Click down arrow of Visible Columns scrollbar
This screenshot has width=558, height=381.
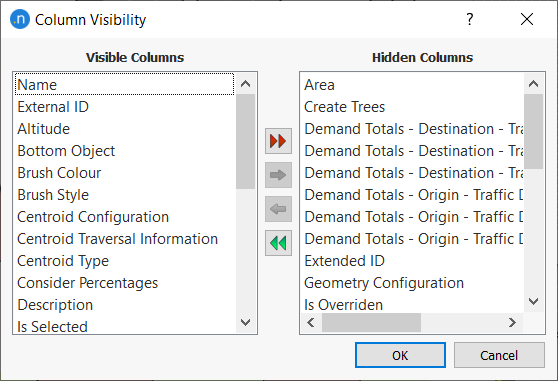coord(246,322)
